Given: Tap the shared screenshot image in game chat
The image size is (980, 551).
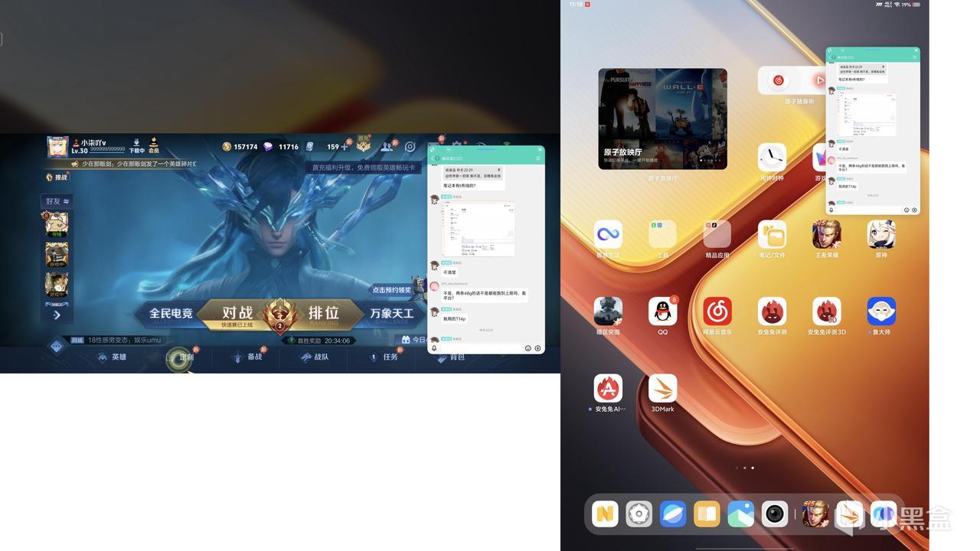Looking at the screenshot, I should tap(479, 229).
